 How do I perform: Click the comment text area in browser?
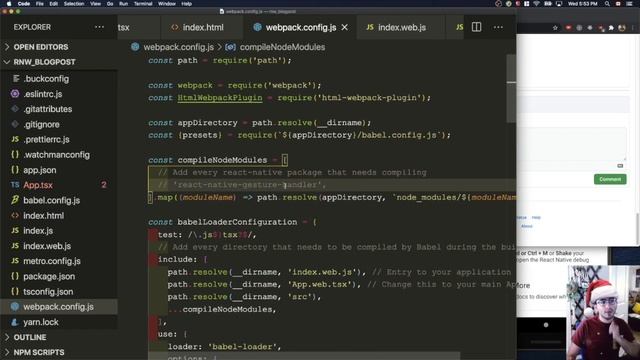coord(571,145)
